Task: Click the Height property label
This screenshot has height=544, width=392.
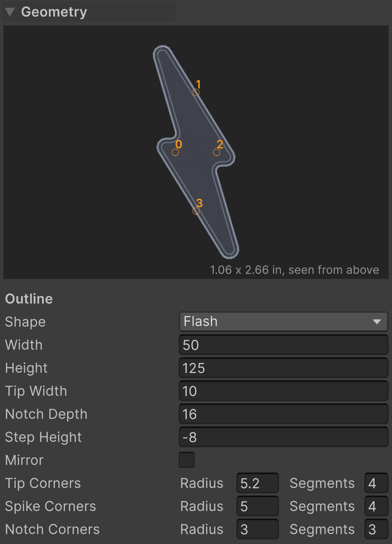Action: (27, 368)
